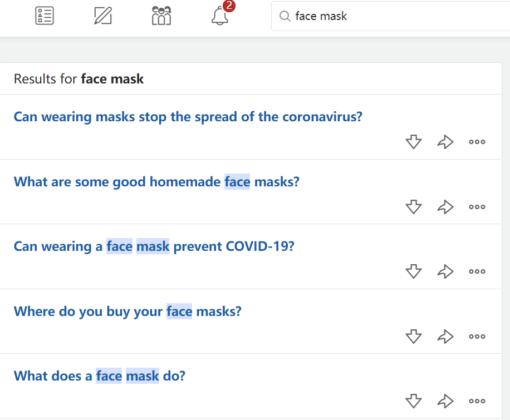Open the feed list icon in navbar
The width and height of the screenshot is (510, 420).
pos(45,16)
